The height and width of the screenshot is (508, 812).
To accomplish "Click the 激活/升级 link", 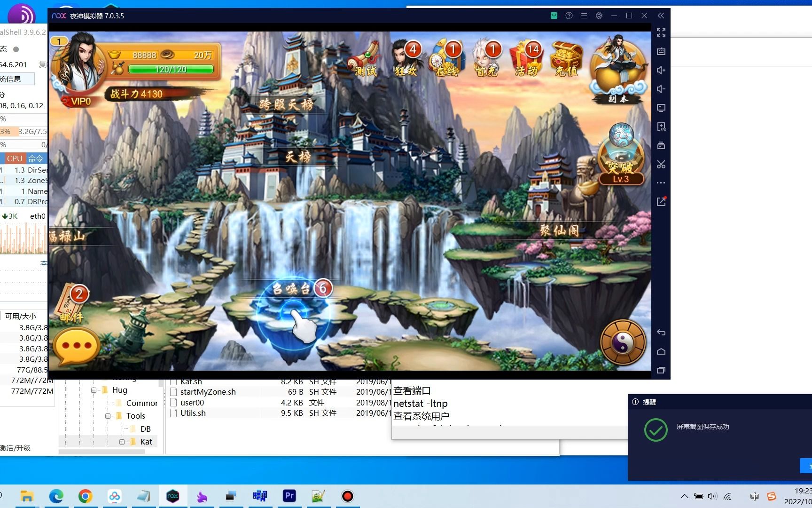I will 15,448.
